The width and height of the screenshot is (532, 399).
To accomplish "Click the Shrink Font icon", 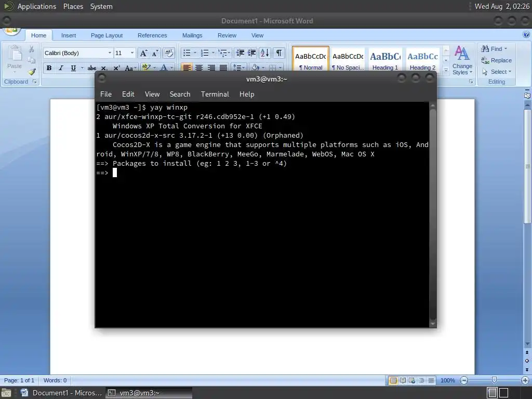I will [155, 53].
